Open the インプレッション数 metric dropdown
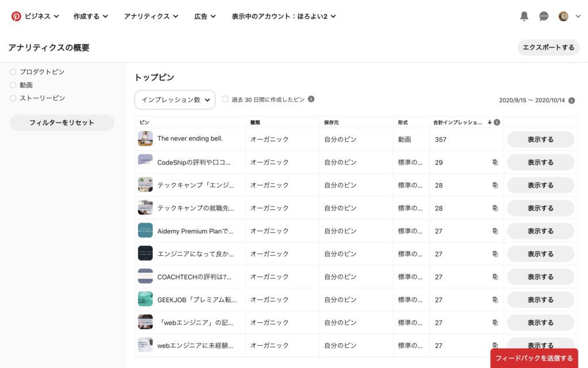The image size is (588, 368). click(175, 99)
